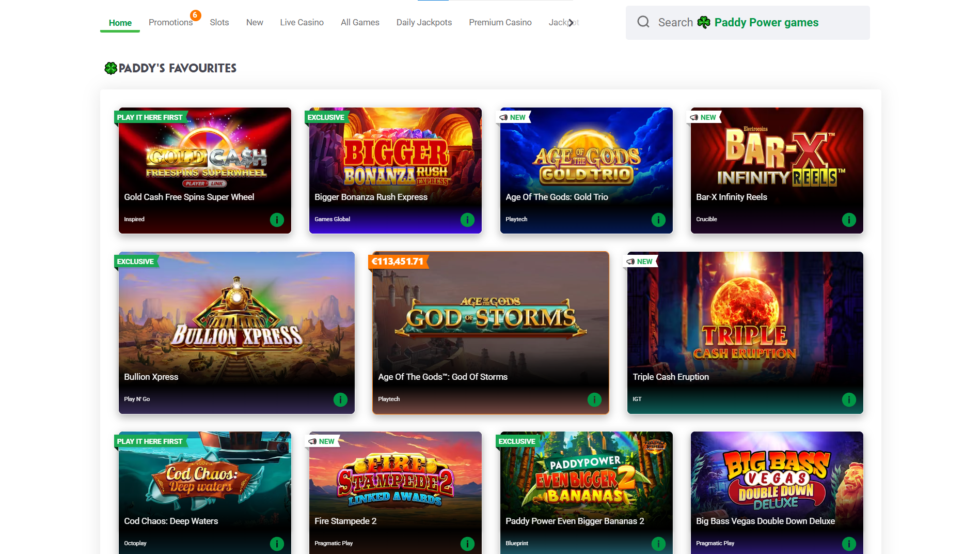Open the All Games tab
This screenshot has height=554, width=980.
[x=360, y=22]
